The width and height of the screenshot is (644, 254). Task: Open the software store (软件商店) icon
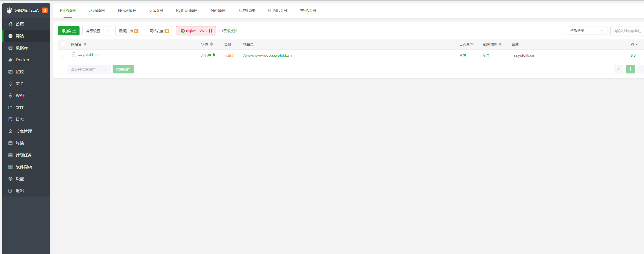point(10,167)
